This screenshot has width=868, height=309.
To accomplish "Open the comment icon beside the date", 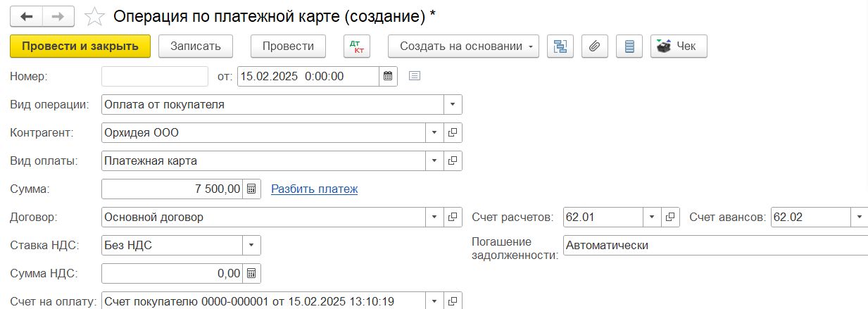I will 415,76.
